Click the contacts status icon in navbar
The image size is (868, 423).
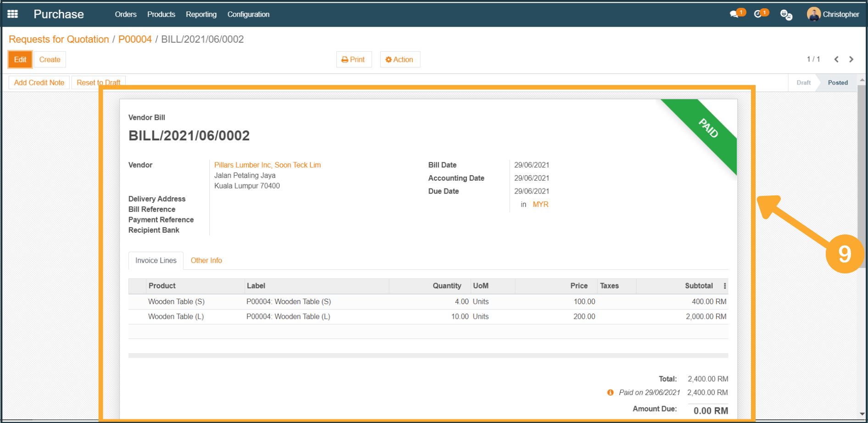(786, 15)
